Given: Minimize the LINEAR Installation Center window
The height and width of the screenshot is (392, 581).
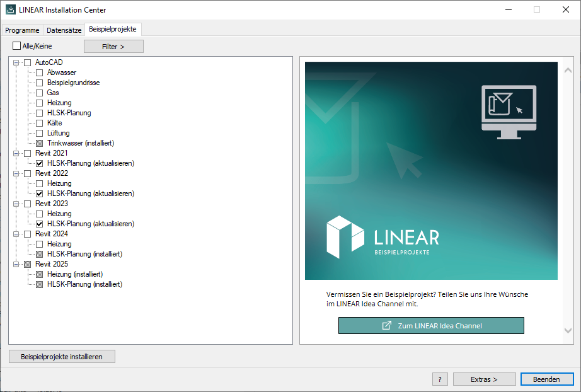Looking at the screenshot, I should (509, 9).
